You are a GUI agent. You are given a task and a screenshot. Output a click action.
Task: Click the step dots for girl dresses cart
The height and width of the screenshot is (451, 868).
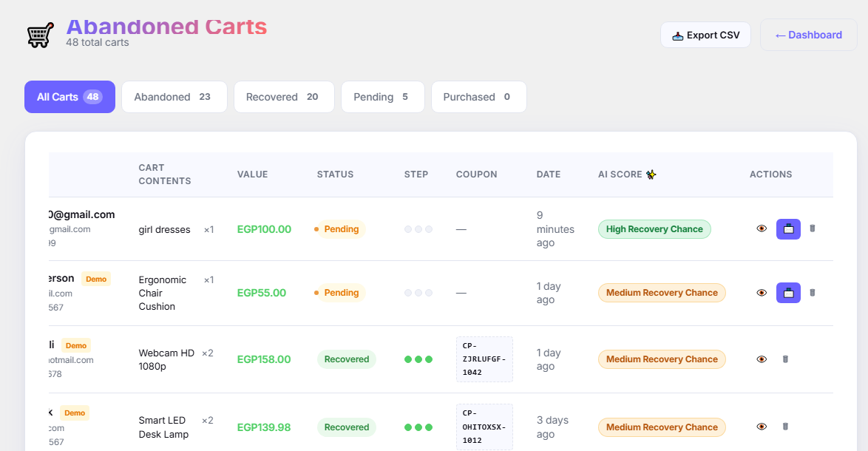[418, 229]
